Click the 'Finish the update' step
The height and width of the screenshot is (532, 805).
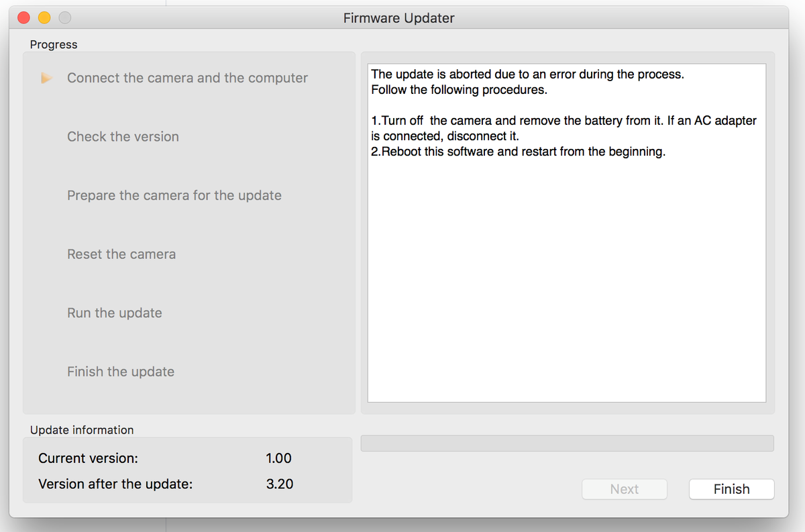(x=121, y=372)
